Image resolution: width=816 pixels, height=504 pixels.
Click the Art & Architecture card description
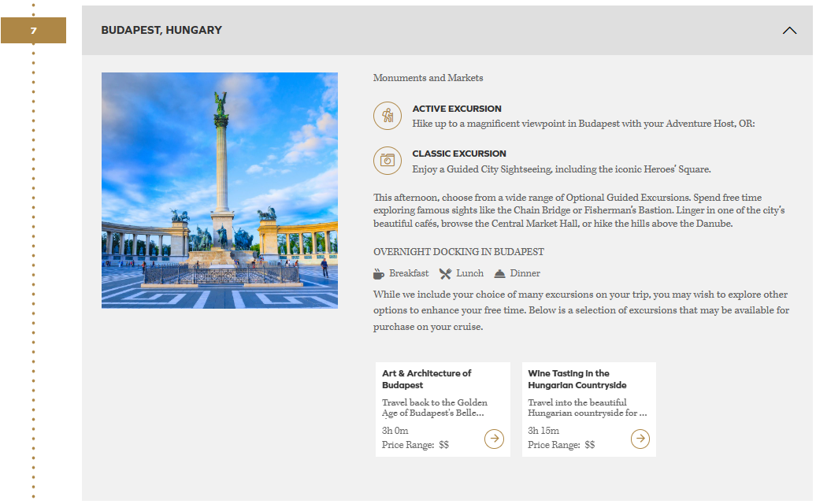(x=434, y=408)
